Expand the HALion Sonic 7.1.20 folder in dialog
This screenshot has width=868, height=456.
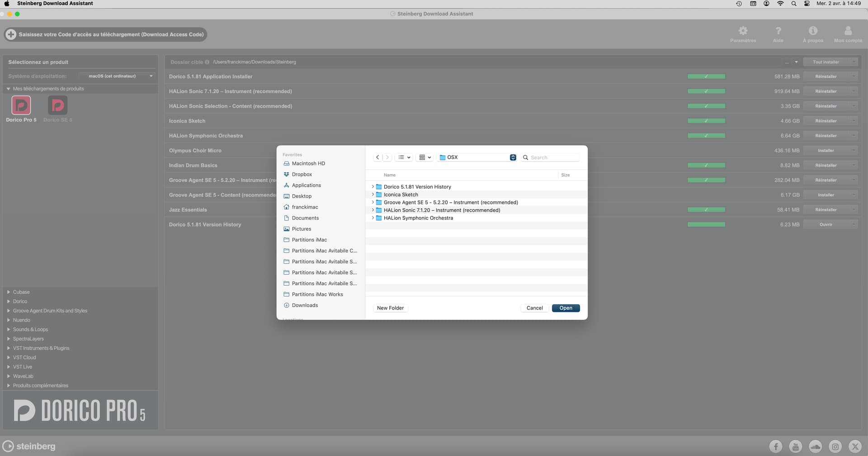(373, 210)
